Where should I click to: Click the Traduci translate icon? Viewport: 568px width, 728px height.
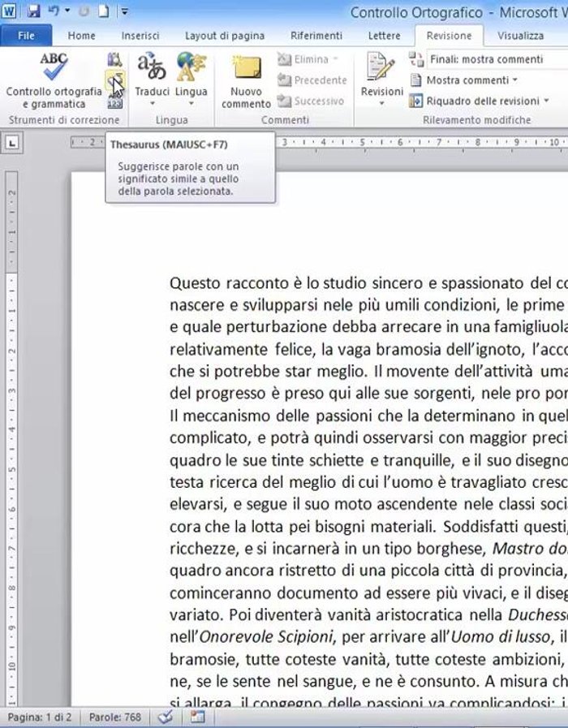point(152,67)
